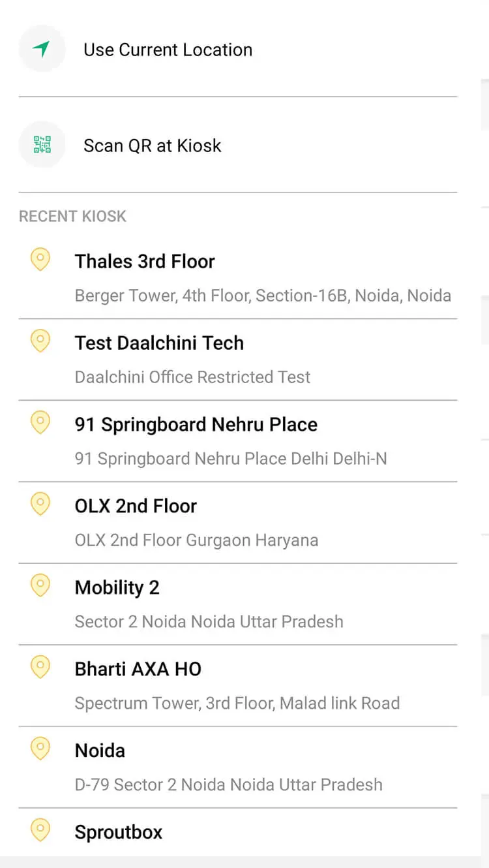The image size is (489, 868).
Task: Click the pin icon beside Test Daalchini Tech
Action: (x=40, y=341)
